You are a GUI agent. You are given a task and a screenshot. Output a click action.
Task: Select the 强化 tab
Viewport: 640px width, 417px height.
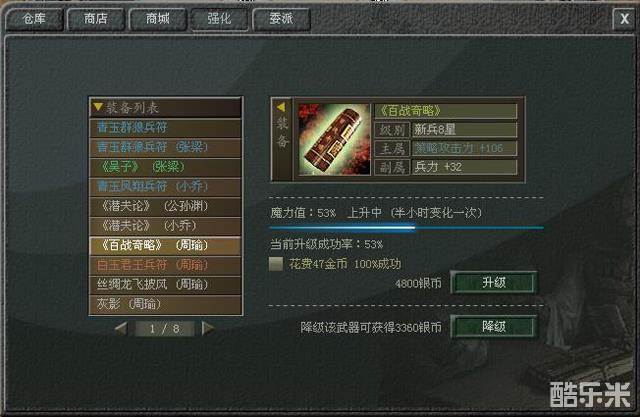[219, 19]
